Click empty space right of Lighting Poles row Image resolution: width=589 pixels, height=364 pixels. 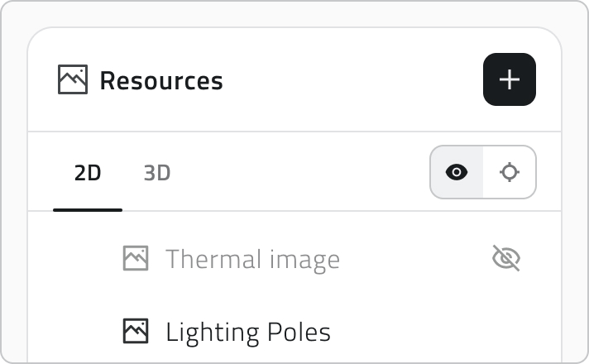(443, 331)
